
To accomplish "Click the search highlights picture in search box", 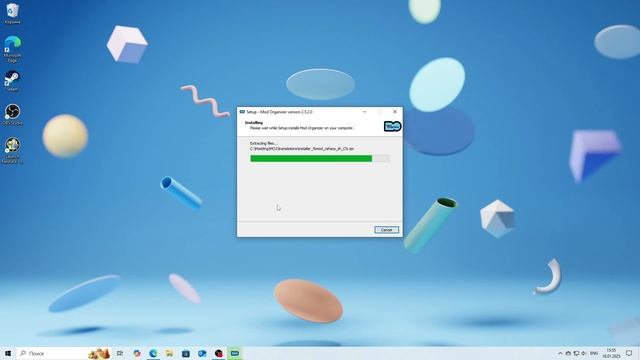I will click(99, 353).
